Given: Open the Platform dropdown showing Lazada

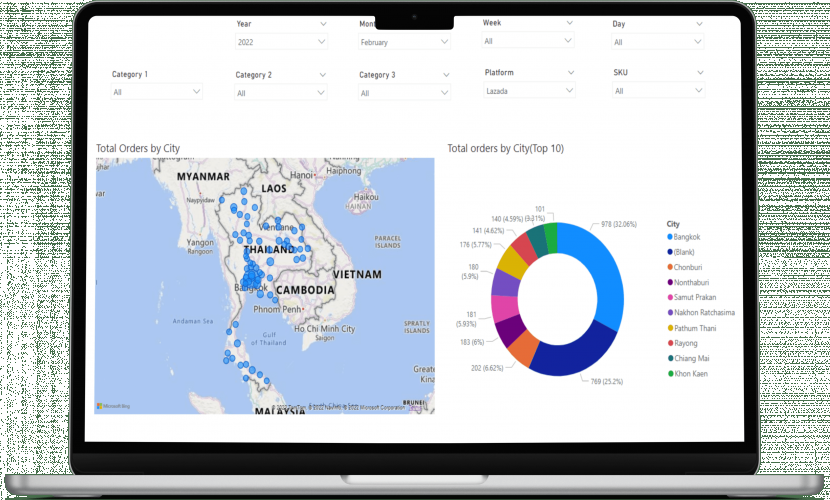Looking at the screenshot, I should pyautogui.click(x=529, y=90).
